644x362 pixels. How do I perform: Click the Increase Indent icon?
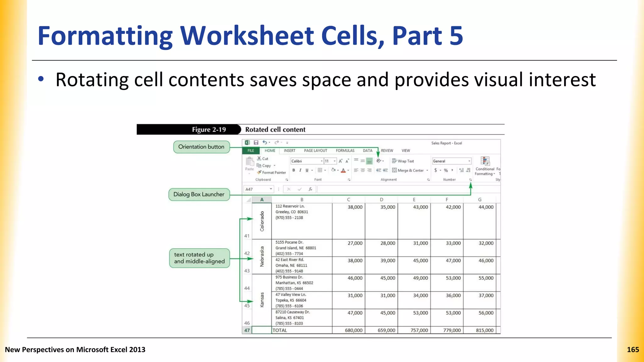[385, 170]
